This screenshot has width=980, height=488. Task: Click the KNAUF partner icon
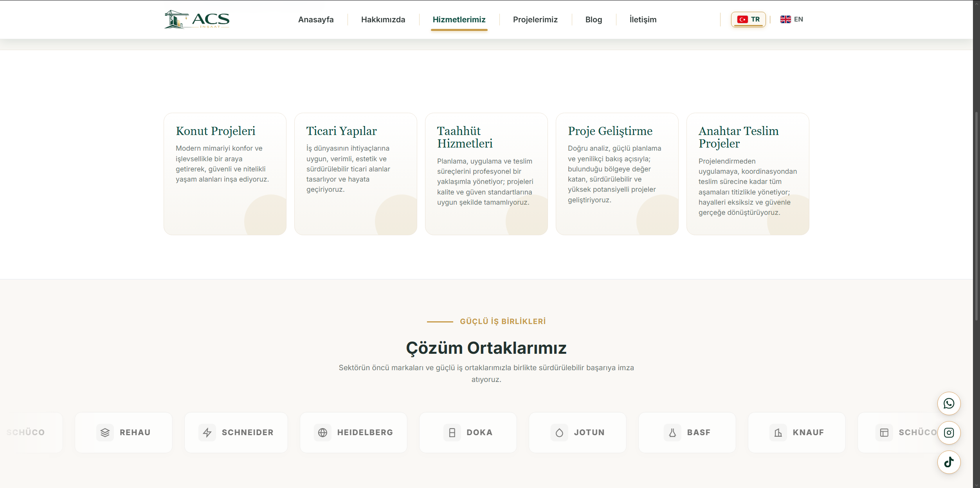[778, 432]
